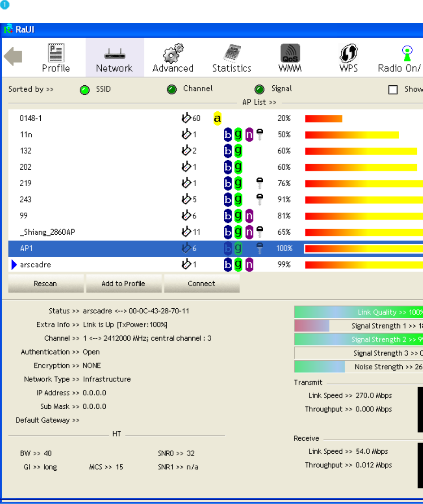Sort the AP list by SSID

click(85, 90)
